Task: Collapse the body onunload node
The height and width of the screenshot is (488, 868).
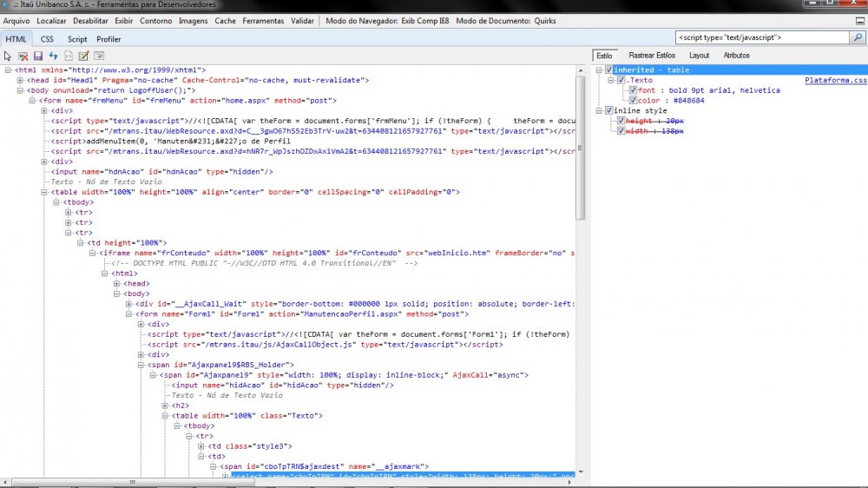Action: [21, 90]
